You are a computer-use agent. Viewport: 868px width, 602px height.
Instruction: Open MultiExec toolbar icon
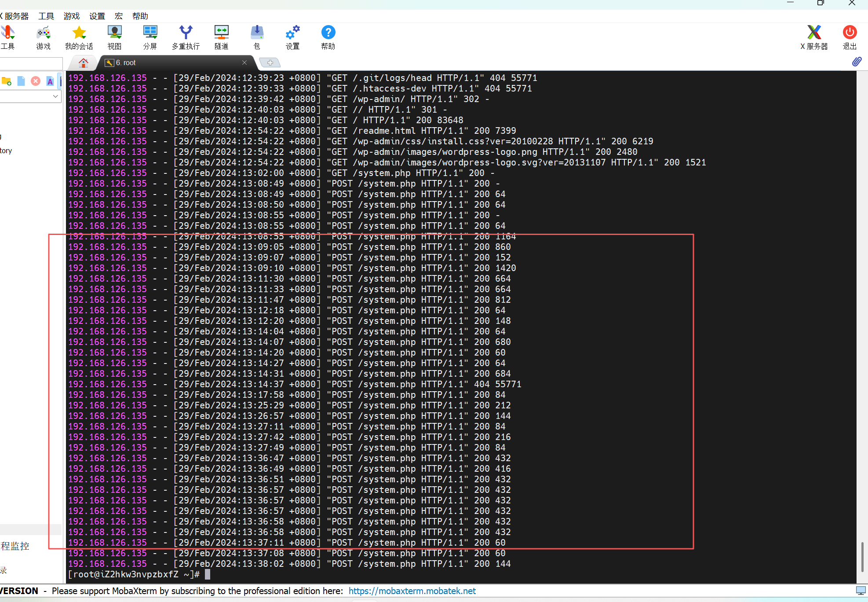point(186,37)
